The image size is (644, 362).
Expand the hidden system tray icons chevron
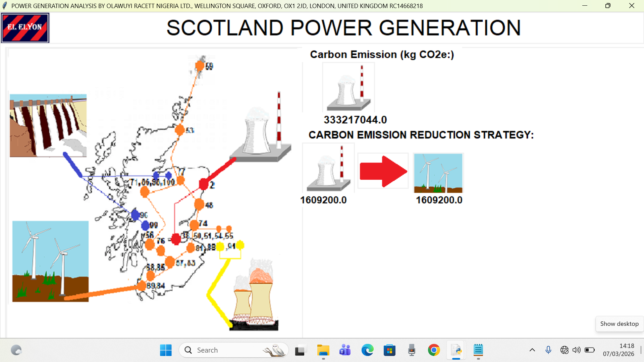(x=532, y=350)
